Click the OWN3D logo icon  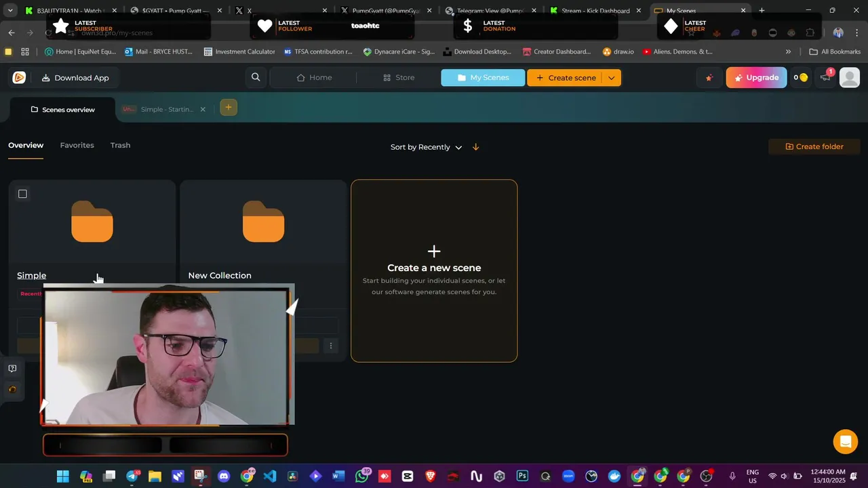[x=19, y=78]
